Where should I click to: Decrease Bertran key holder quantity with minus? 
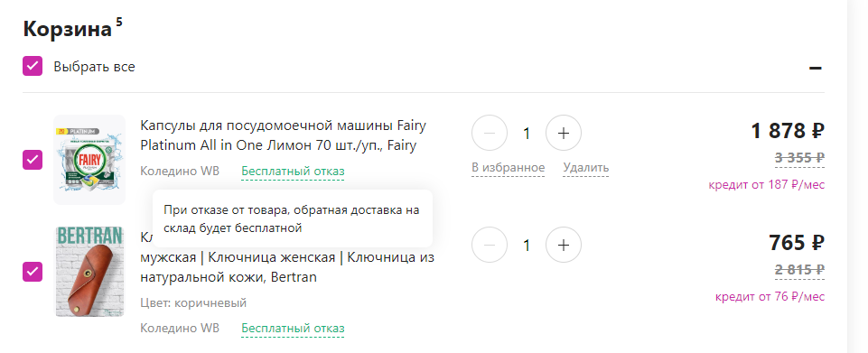click(x=490, y=245)
